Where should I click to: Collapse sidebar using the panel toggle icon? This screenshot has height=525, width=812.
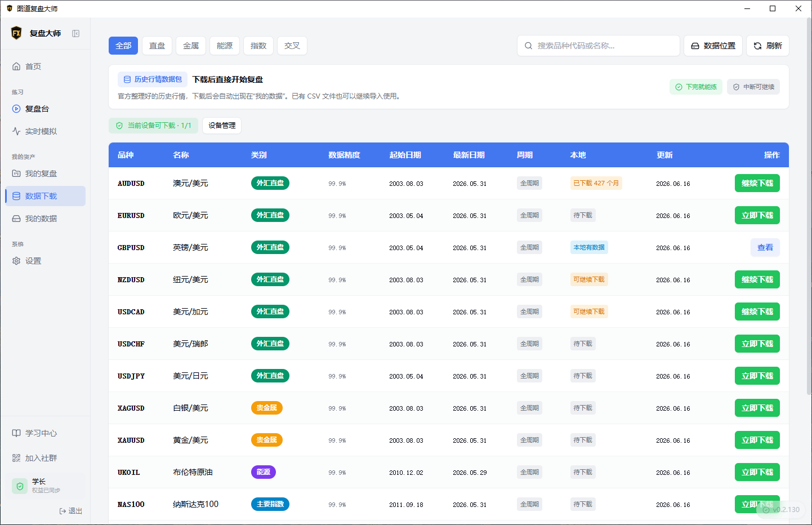pos(75,34)
